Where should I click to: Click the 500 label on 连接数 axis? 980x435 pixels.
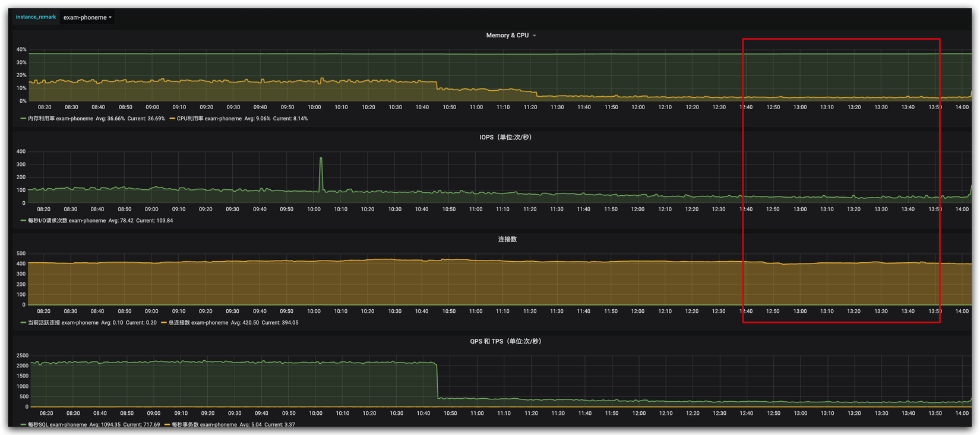21,254
